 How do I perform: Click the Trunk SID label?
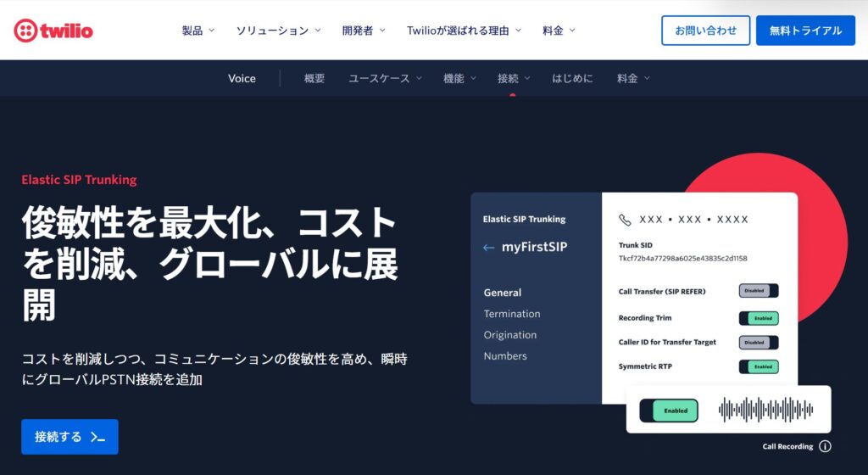pyautogui.click(x=636, y=245)
